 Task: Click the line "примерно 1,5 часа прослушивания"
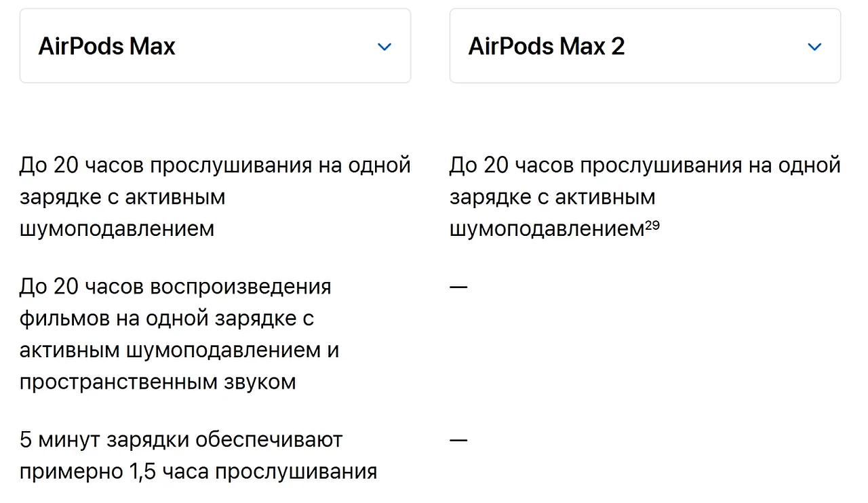(197, 471)
